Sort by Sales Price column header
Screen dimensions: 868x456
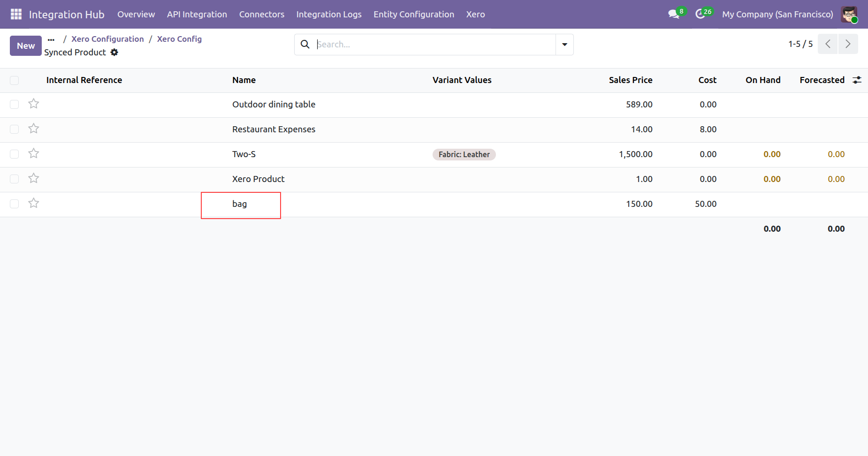pos(631,80)
